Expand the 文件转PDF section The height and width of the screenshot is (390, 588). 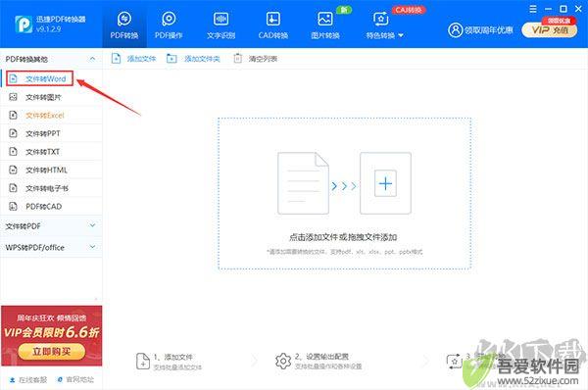51,226
